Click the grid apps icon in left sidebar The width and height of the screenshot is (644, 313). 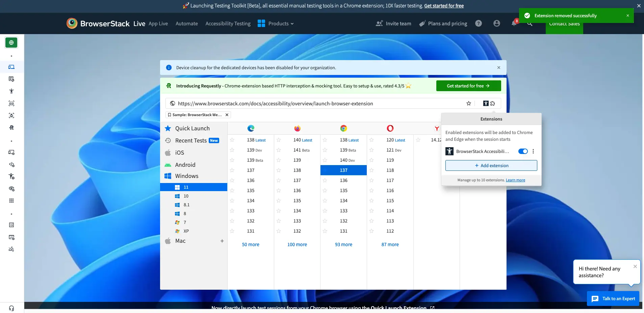click(x=11, y=201)
